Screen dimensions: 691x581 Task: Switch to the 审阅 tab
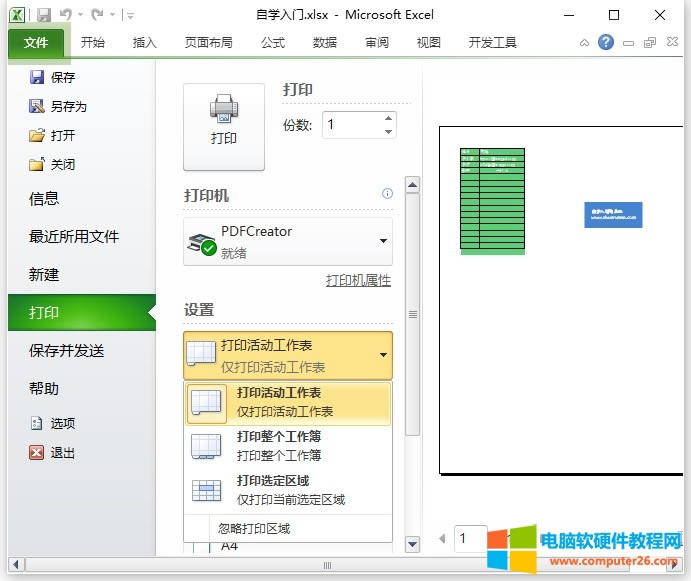click(377, 43)
